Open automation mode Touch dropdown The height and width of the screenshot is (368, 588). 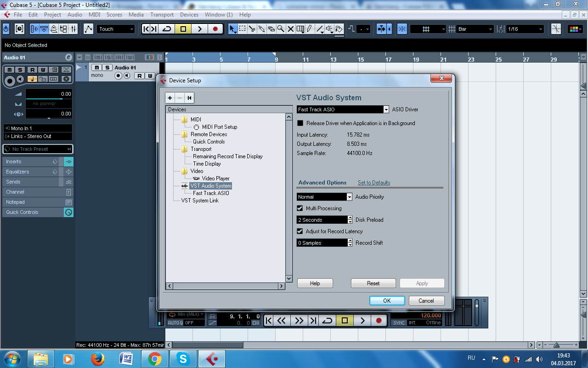click(x=116, y=29)
